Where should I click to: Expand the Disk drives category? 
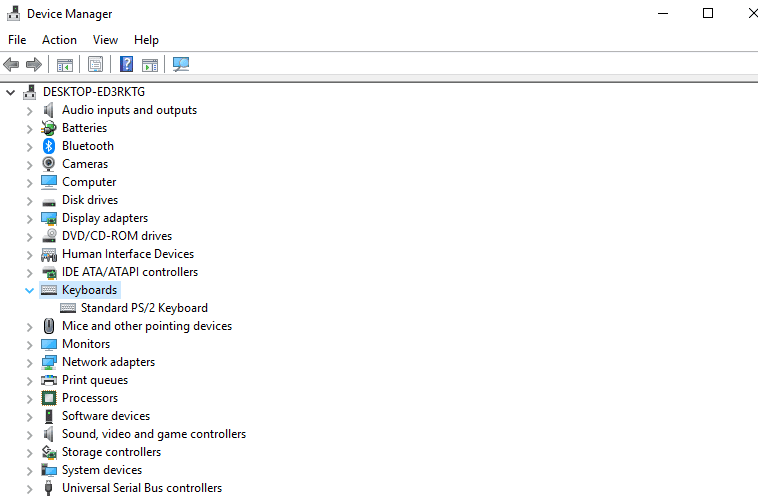(29, 201)
